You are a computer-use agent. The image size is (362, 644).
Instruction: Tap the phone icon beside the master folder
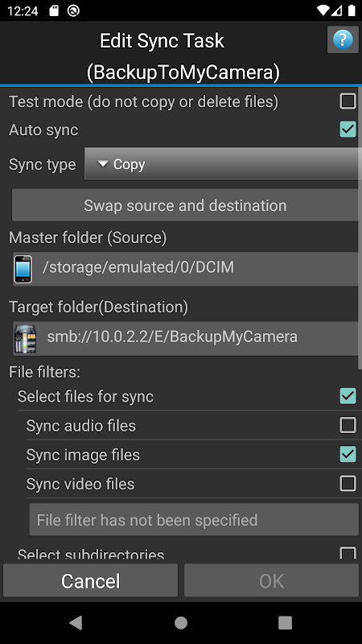[x=23, y=269]
